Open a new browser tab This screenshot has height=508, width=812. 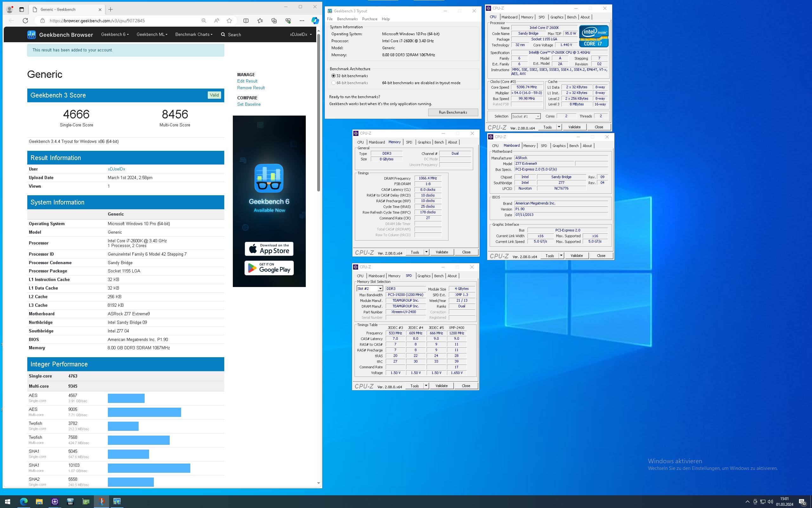coord(110,10)
